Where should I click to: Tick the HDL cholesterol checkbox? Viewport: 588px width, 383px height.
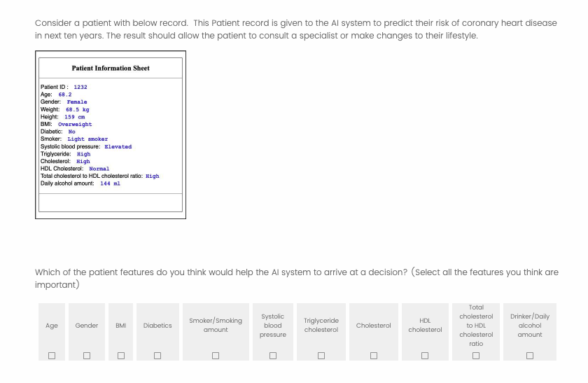tap(425, 355)
